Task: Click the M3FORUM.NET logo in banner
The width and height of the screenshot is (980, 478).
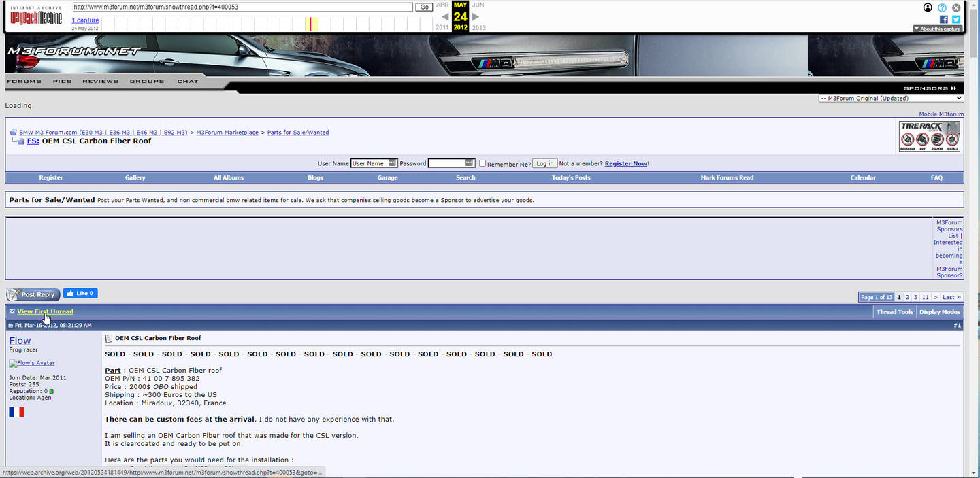Action: (73, 51)
